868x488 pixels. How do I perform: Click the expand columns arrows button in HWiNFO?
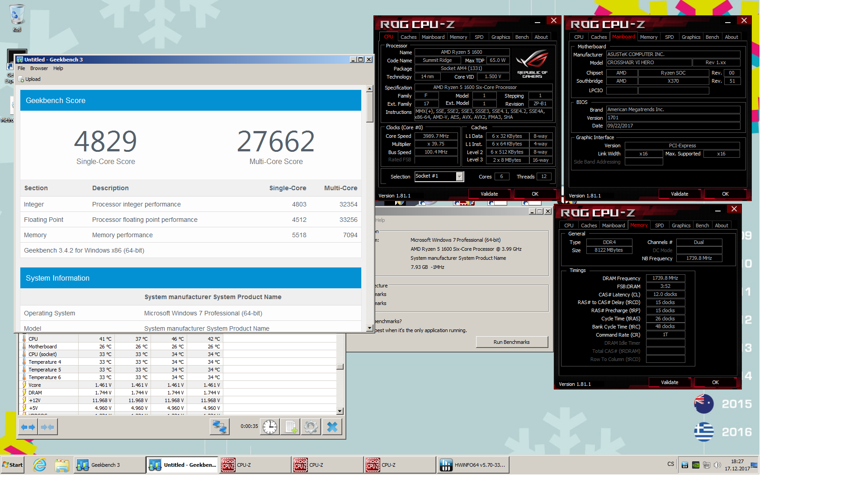(28, 427)
